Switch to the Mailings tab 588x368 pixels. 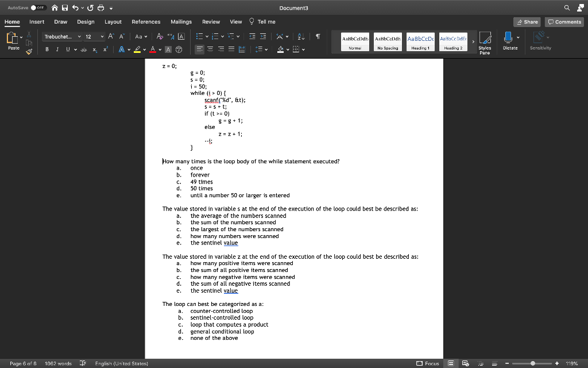(181, 21)
